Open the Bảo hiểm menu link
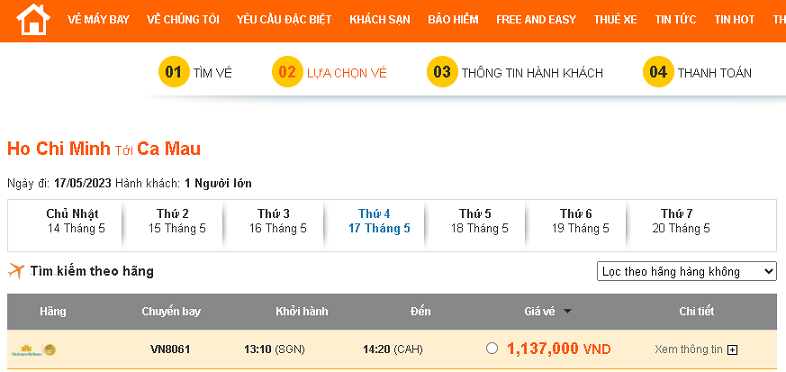This screenshot has height=372, width=786. pos(453,20)
